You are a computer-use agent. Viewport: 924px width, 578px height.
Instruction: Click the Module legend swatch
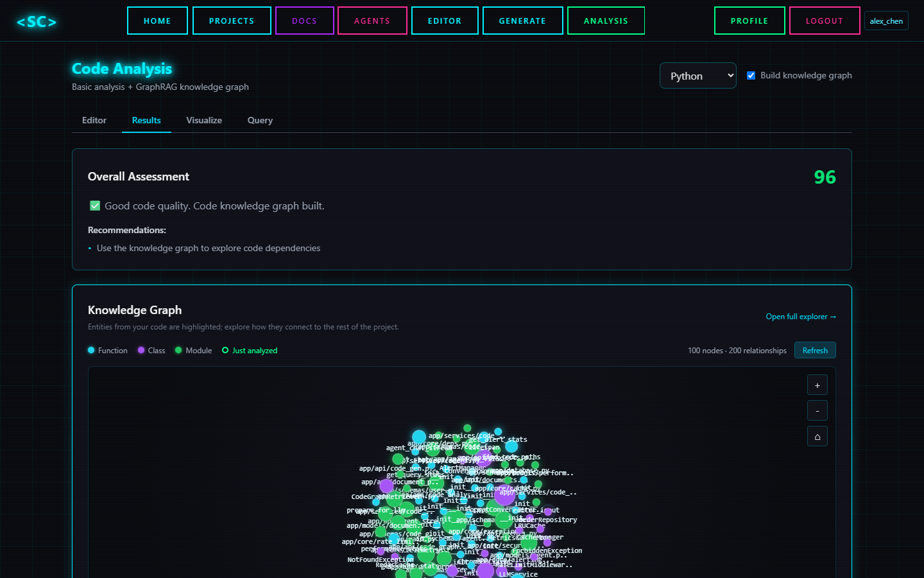pyautogui.click(x=178, y=350)
